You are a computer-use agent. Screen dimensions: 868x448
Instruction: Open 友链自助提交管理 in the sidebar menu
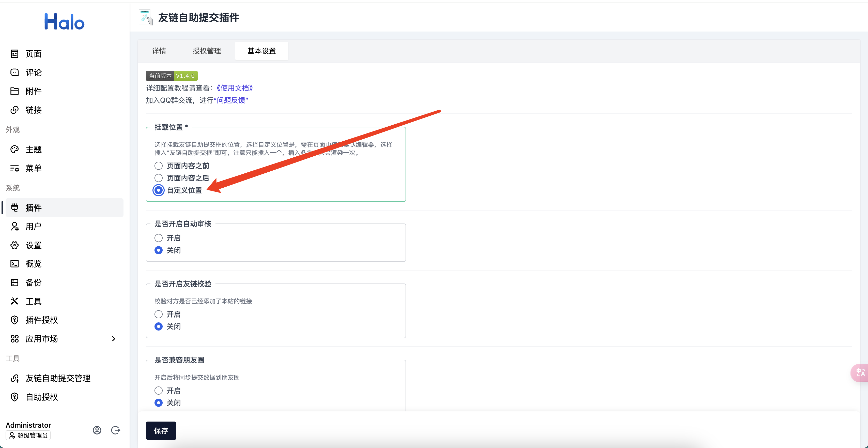tap(64, 378)
